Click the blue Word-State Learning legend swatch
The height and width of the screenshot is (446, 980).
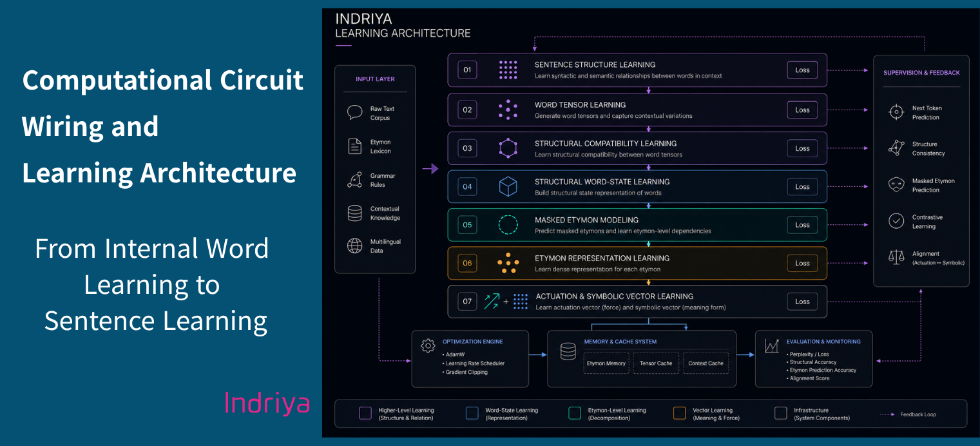pyautogui.click(x=472, y=413)
